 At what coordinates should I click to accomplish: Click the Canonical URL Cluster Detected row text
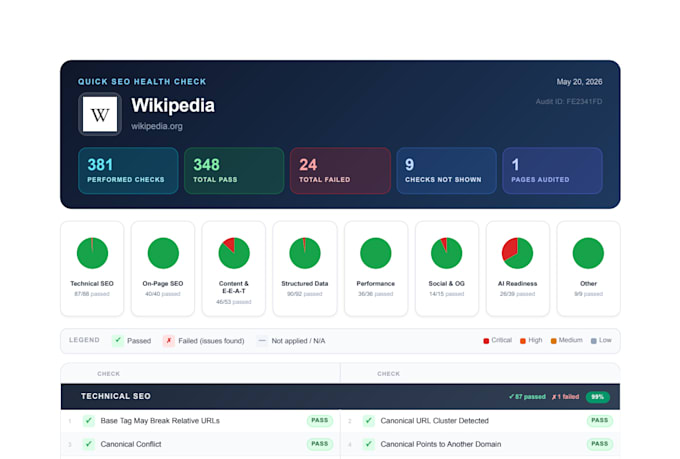coord(435,420)
